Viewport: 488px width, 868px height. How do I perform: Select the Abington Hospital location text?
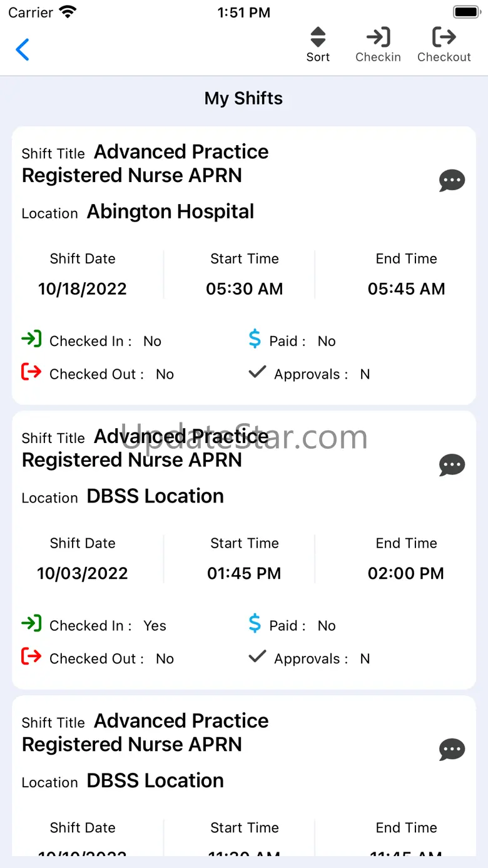pyautogui.click(x=170, y=212)
